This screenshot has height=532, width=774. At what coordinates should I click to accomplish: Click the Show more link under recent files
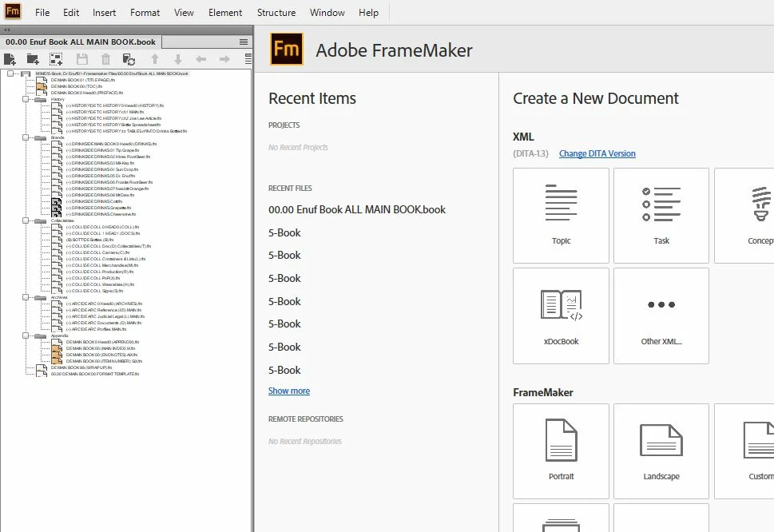[x=289, y=391]
